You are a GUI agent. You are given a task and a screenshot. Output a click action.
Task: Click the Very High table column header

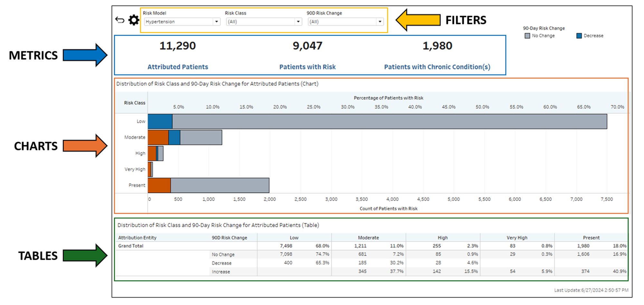(517, 238)
